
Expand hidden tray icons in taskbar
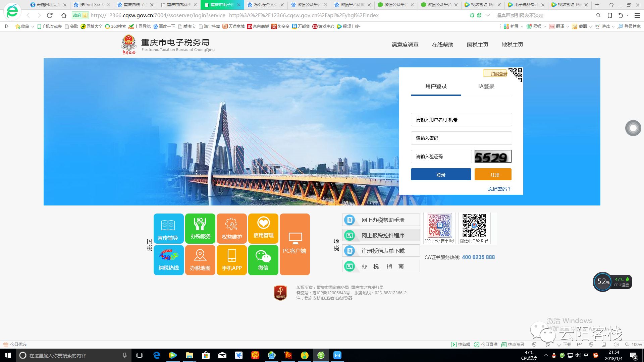(x=547, y=356)
